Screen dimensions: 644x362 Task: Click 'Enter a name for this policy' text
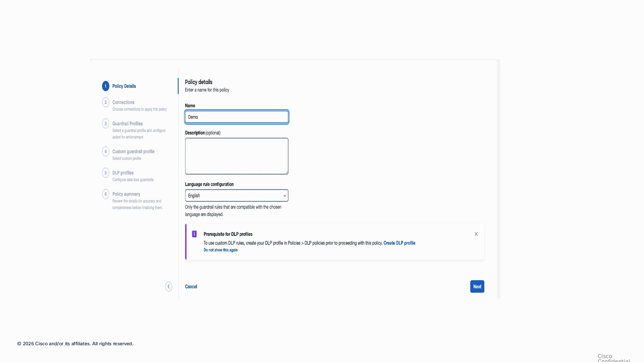pos(207,90)
